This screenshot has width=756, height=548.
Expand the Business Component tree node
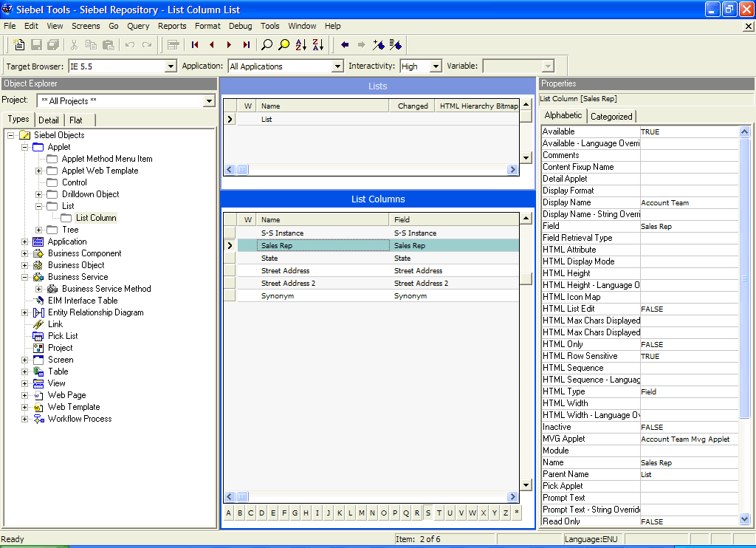point(24,253)
